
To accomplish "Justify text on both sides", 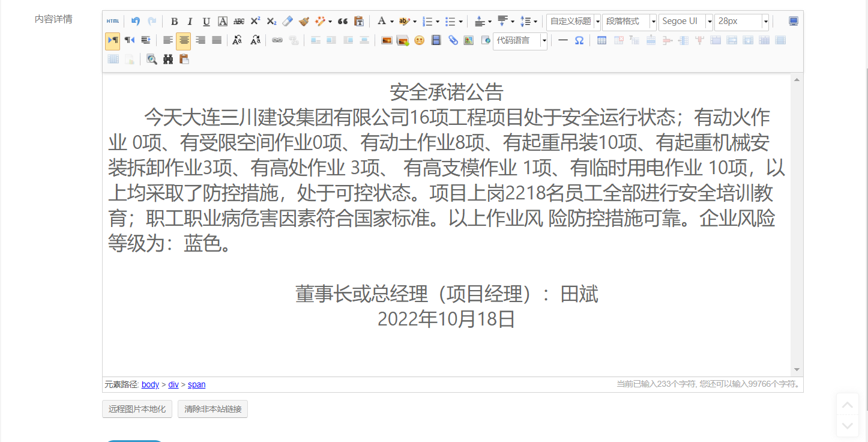I will (217, 41).
